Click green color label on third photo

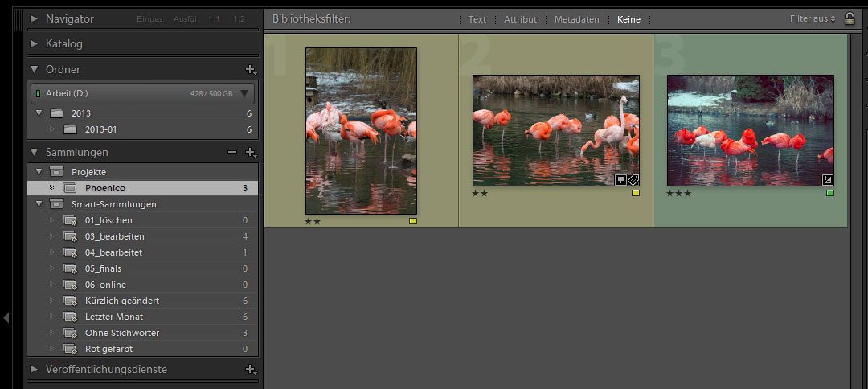[830, 193]
